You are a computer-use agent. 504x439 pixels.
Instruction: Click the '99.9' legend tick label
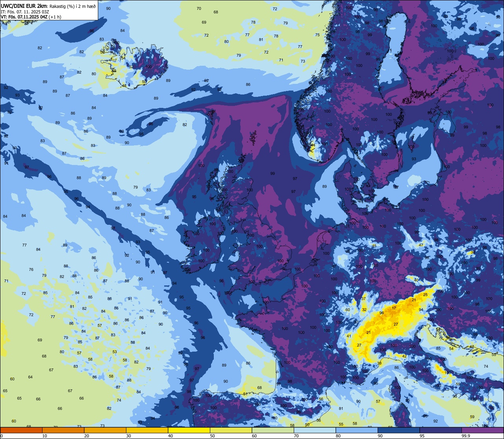coord(465,436)
